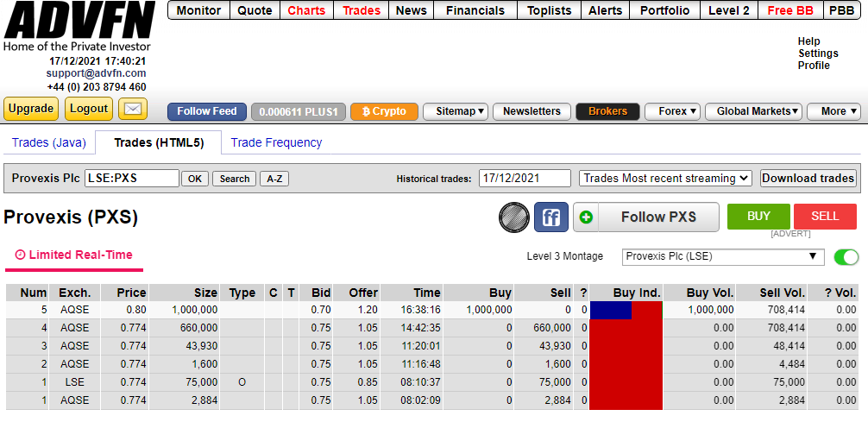Click the Logout button

pos(89,109)
